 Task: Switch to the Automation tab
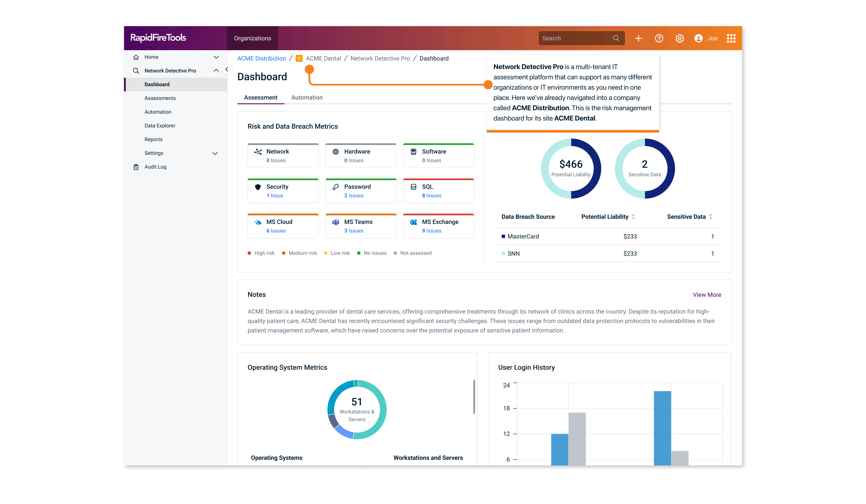307,97
